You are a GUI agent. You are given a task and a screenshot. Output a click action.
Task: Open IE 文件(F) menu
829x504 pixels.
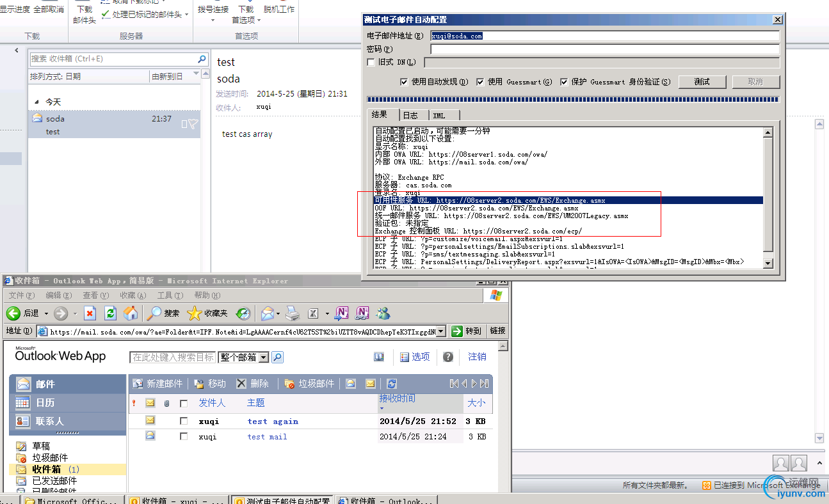[21, 295]
